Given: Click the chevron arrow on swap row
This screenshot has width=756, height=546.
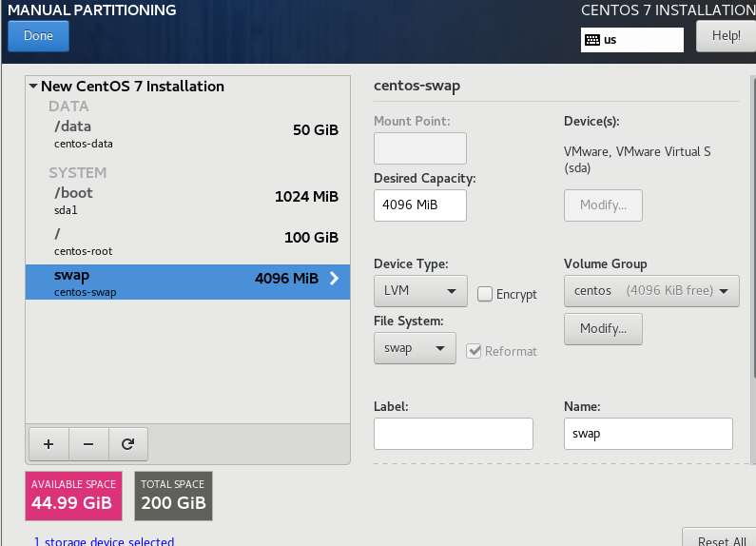Looking at the screenshot, I should (x=334, y=279).
